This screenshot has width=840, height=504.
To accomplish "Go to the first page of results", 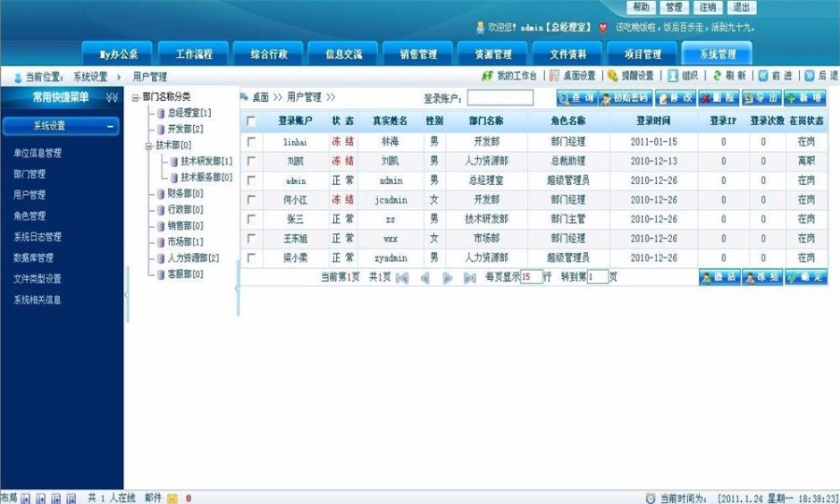I will tap(401, 277).
